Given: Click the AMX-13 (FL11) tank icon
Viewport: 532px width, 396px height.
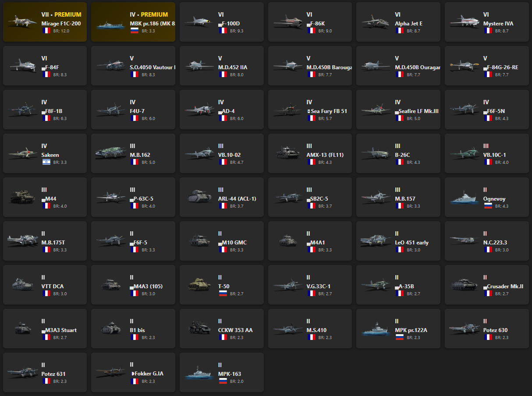Looking at the screenshot, I should pyautogui.click(x=287, y=153).
